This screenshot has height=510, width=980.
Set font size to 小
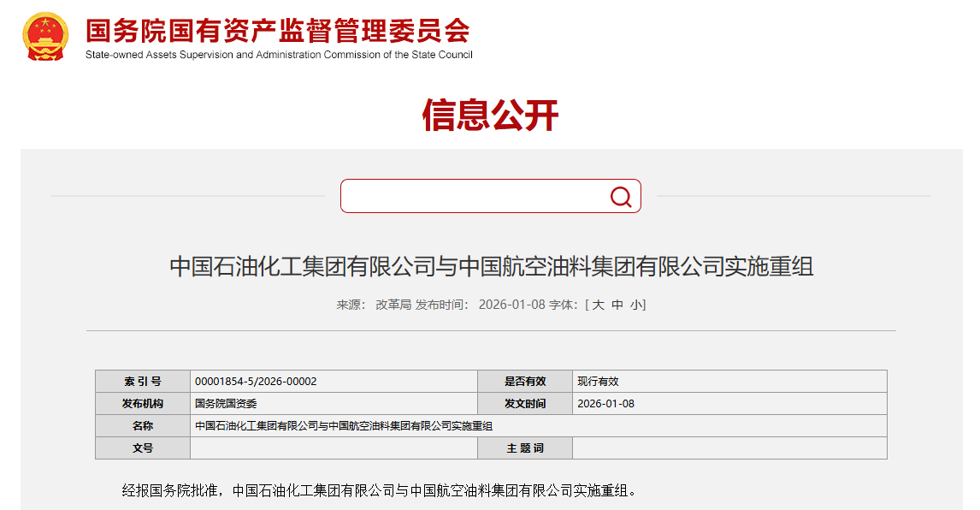coord(636,305)
